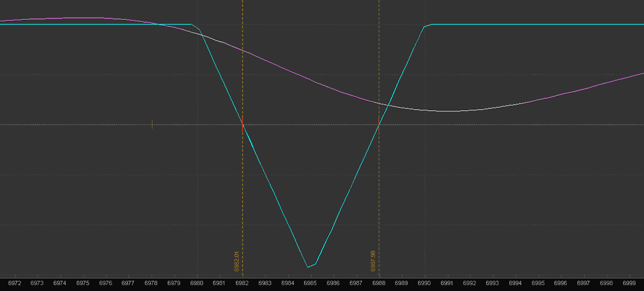Click ruler label 6989
This screenshot has height=291, width=644.
[x=401, y=283]
